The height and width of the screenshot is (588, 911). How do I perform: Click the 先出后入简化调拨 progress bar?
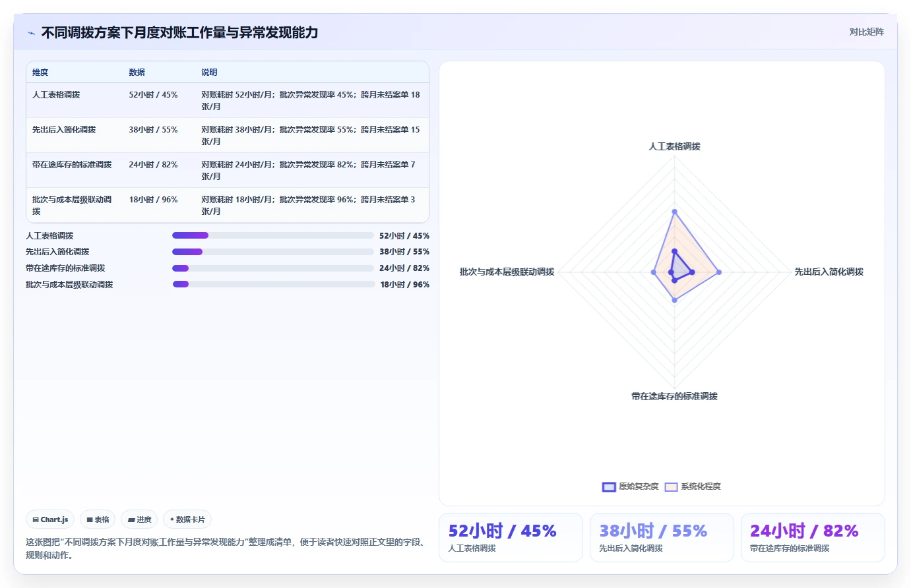[272, 252]
